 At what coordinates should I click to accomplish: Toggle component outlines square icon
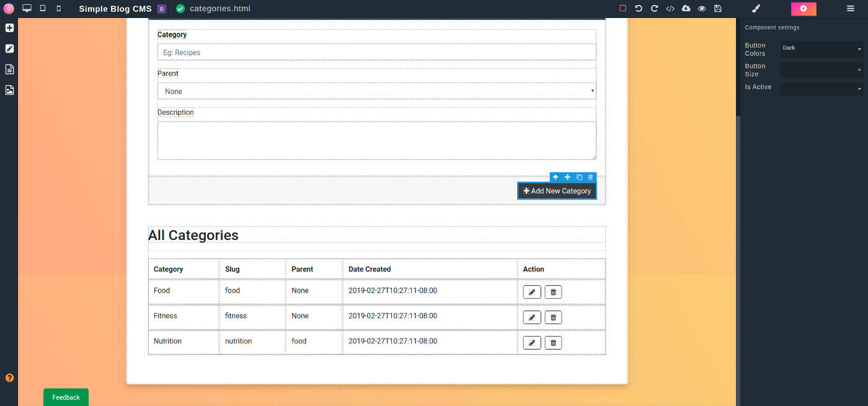[622, 9]
